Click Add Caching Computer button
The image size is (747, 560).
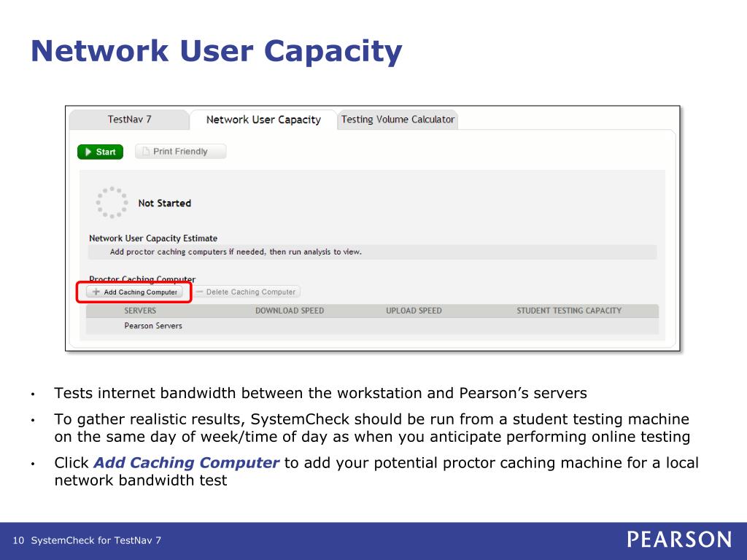coord(135,292)
